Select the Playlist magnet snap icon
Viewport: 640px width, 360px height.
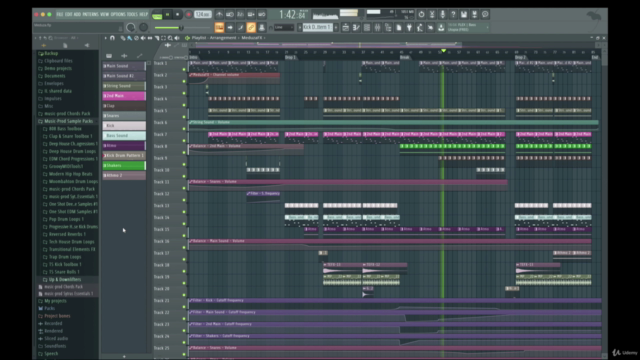tap(112, 38)
